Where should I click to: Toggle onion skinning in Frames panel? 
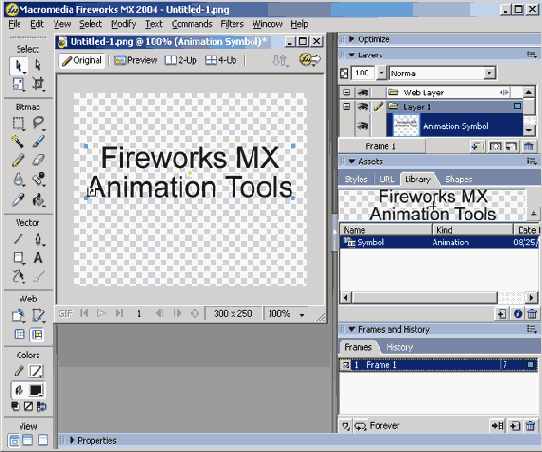tap(346, 426)
